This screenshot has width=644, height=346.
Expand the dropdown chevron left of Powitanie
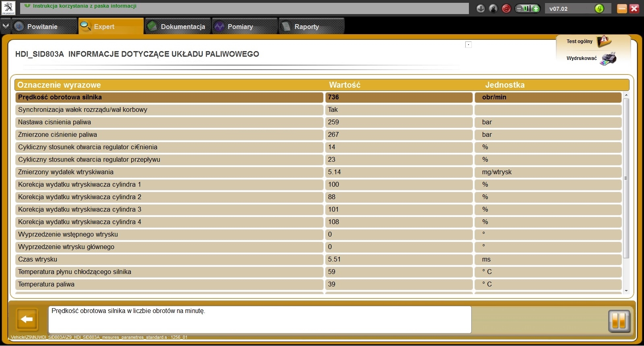(5, 26)
